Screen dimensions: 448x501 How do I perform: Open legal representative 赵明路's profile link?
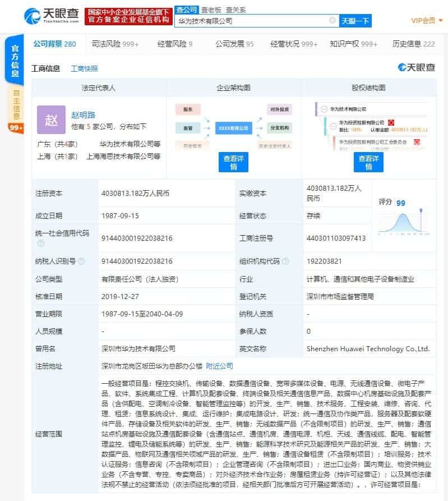pos(83,114)
